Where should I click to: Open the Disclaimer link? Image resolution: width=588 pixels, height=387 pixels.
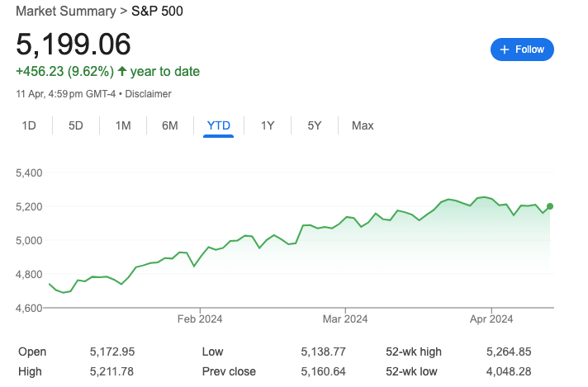coord(148,94)
